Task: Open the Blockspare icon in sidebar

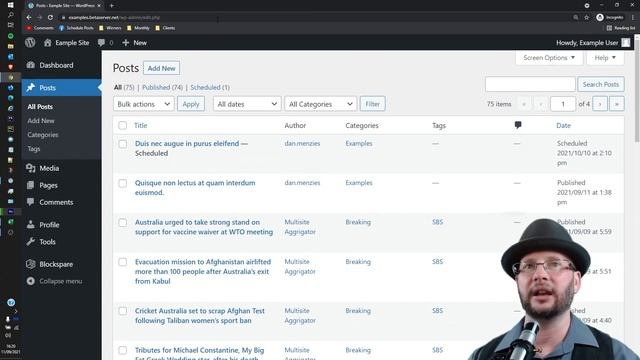Action: point(31,264)
